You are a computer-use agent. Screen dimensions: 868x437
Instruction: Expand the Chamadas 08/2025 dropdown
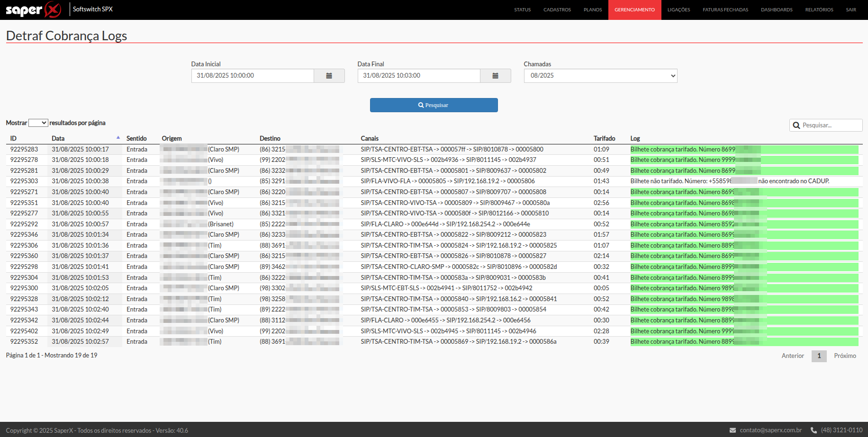point(600,76)
